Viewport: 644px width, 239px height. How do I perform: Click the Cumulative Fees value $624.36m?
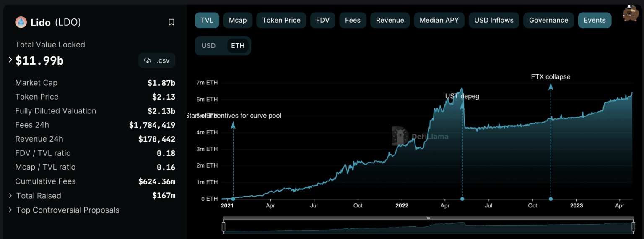click(157, 181)
